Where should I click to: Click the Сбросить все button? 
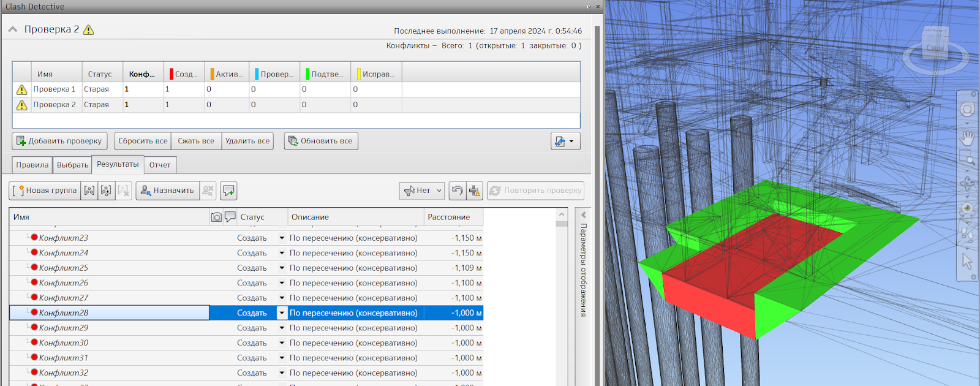(143, 141)
